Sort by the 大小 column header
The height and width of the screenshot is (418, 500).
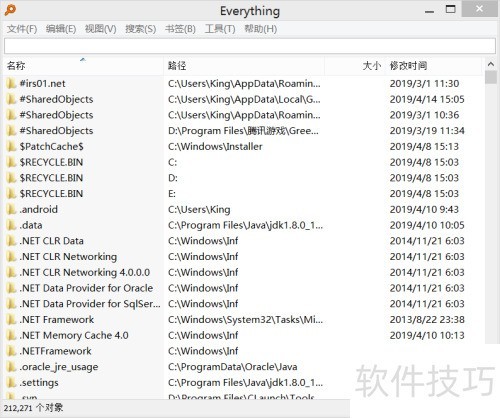(x=355, y=66)
